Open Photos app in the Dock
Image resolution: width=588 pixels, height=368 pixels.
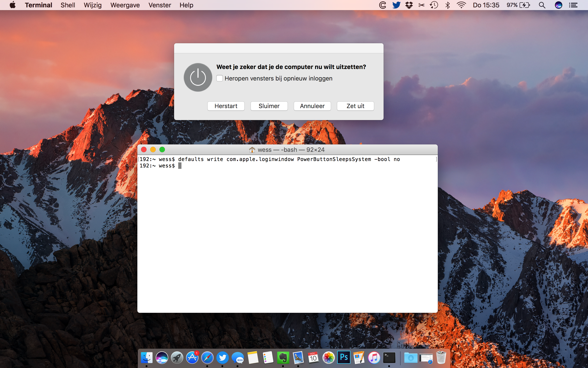pyautogui.click(x=328, y=358)
